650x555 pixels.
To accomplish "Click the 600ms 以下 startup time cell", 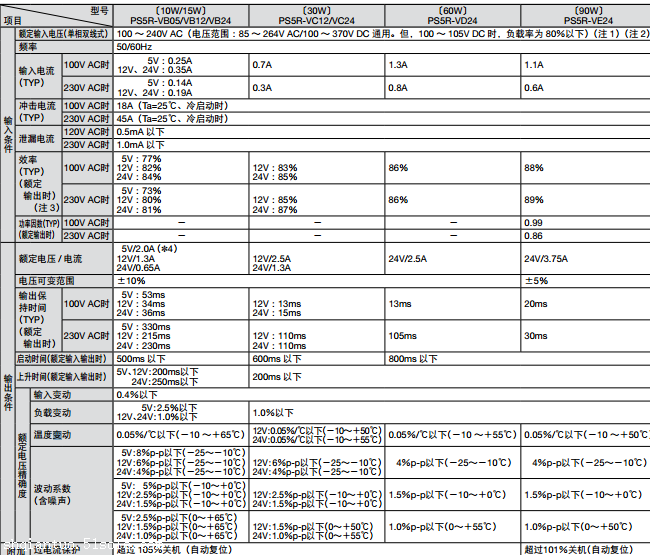I will coord(317,359).
